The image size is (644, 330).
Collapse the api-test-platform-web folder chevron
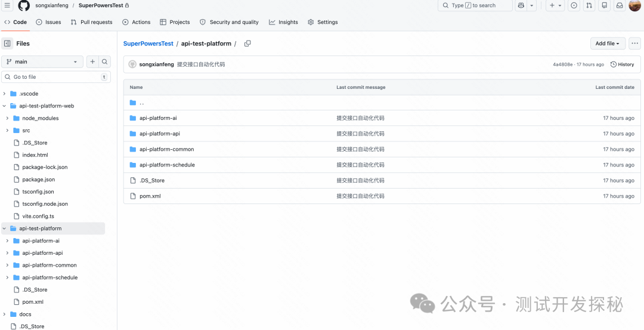4,106
